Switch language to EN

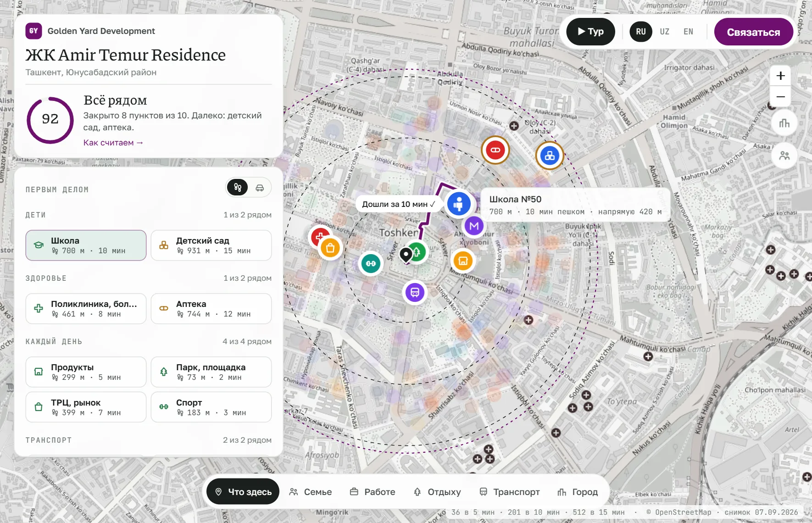point(688,32)
